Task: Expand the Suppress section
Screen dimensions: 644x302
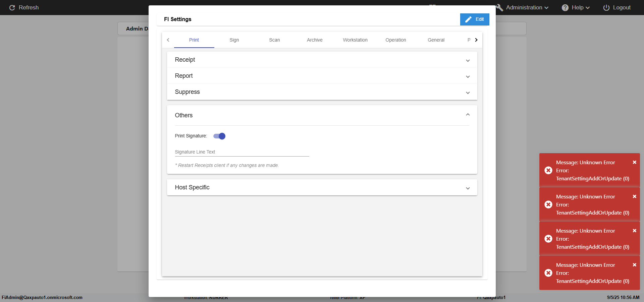Action: pyautogui.click(x=468, y=93)
